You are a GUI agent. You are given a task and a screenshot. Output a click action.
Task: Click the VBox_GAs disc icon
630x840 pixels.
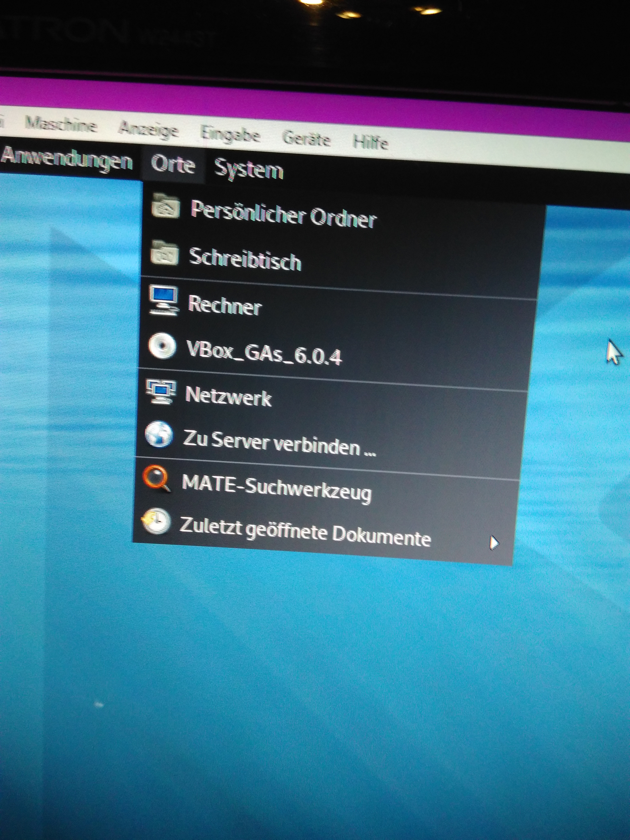pyautogui.click(x=162, y=346)
